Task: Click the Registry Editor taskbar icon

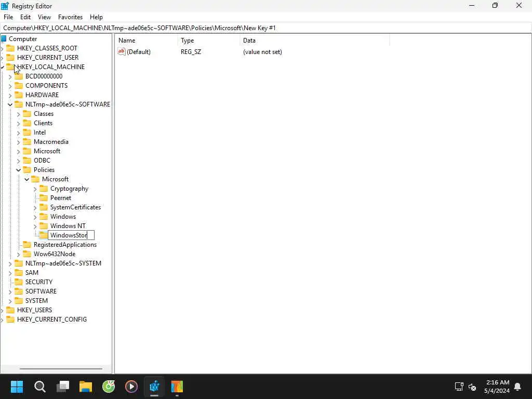Action: click(154, 387)
